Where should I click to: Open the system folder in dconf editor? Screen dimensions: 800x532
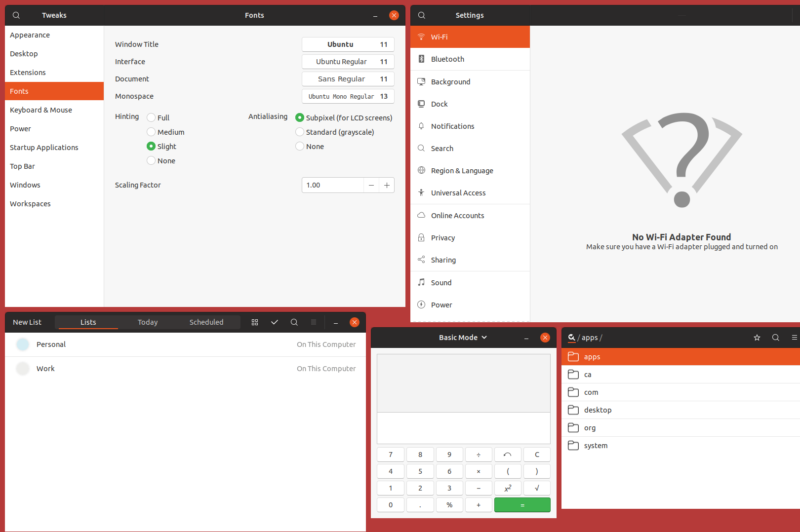coord(680,446)
